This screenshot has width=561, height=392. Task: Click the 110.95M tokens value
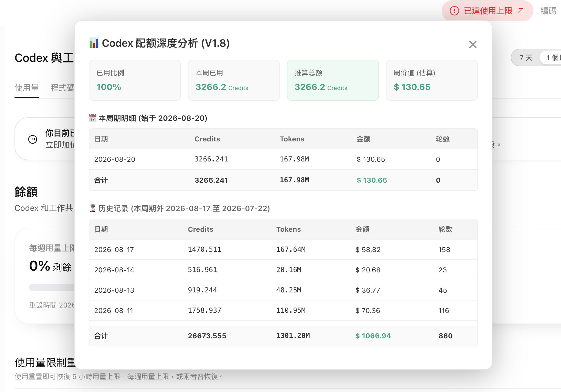[291, 310]
